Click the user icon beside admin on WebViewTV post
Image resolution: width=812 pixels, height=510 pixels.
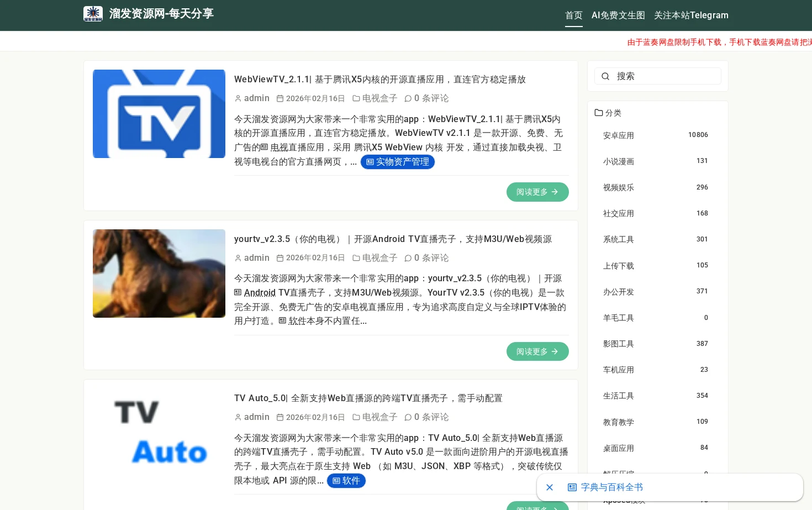coord(238,98)
